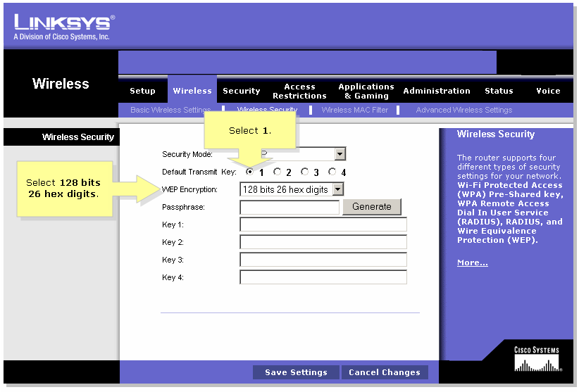Click Save Settings button

coord(296,372)
